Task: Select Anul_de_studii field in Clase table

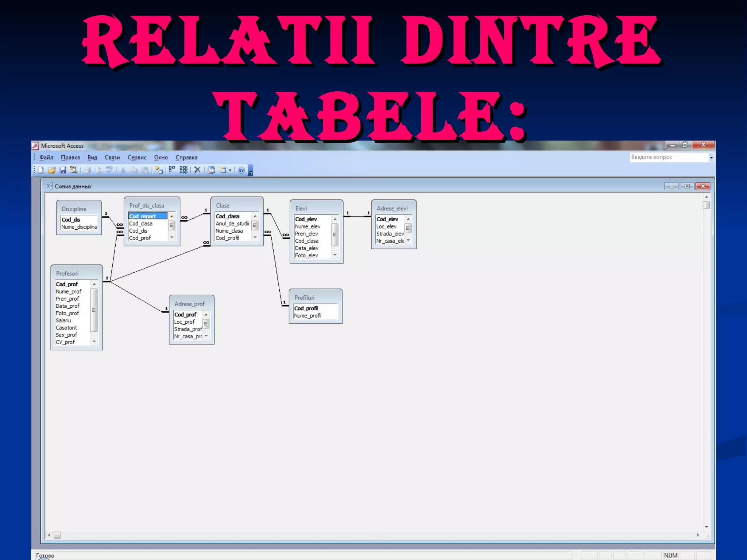Action: click(233, 223)
